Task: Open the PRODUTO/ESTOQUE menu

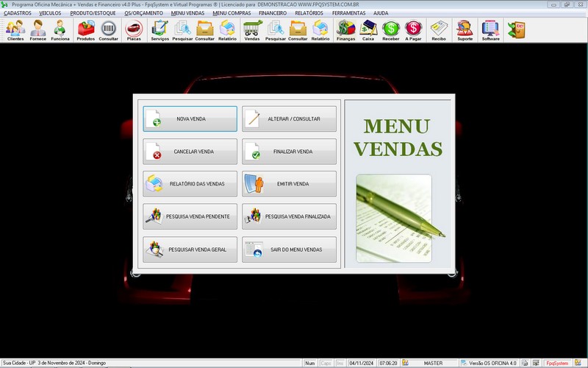Action: pos(93,13)
